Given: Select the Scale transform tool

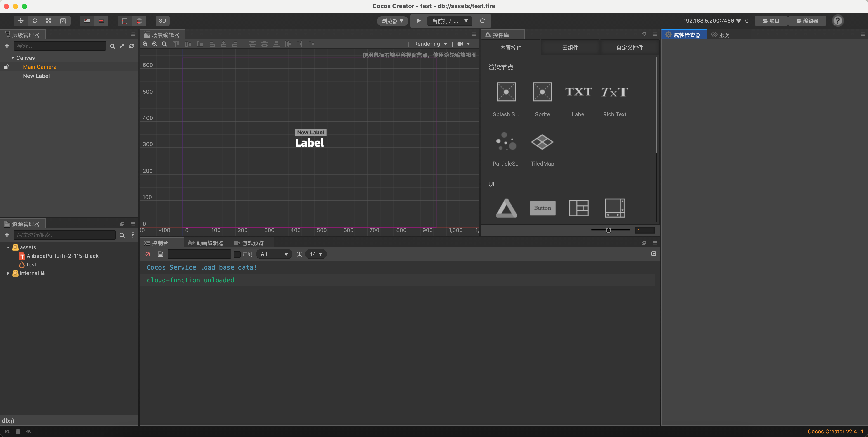Looking at the screenshot, I should click(x=48, y=21).
